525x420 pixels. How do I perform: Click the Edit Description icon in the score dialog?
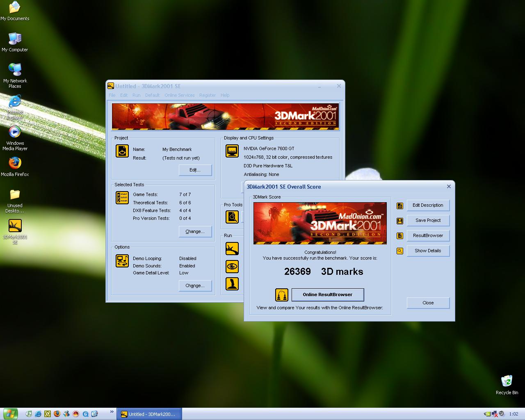click(x=400, y=205)
